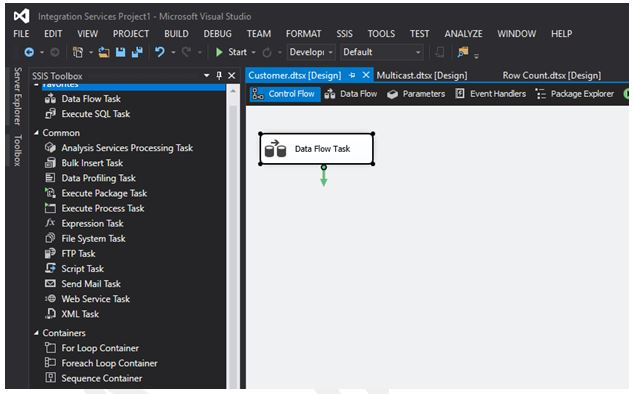Switch to Row Count.dtsx design tab
This screenshot has height=394, width=634.
click(x=552, y=75)
